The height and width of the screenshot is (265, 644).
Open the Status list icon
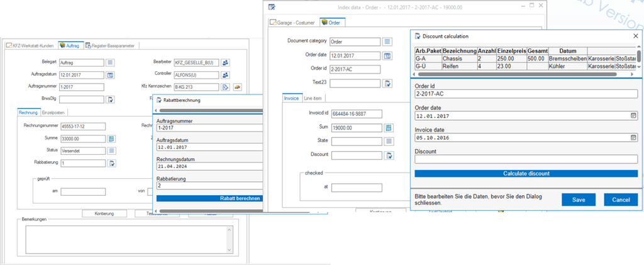tap(112, 151)
